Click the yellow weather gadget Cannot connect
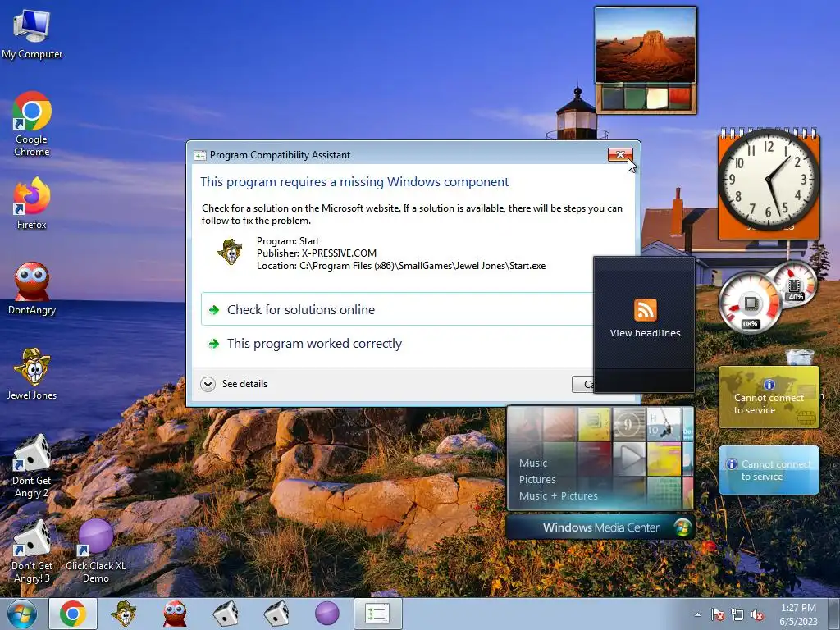 pyautogui.click(x=769, y=397)
